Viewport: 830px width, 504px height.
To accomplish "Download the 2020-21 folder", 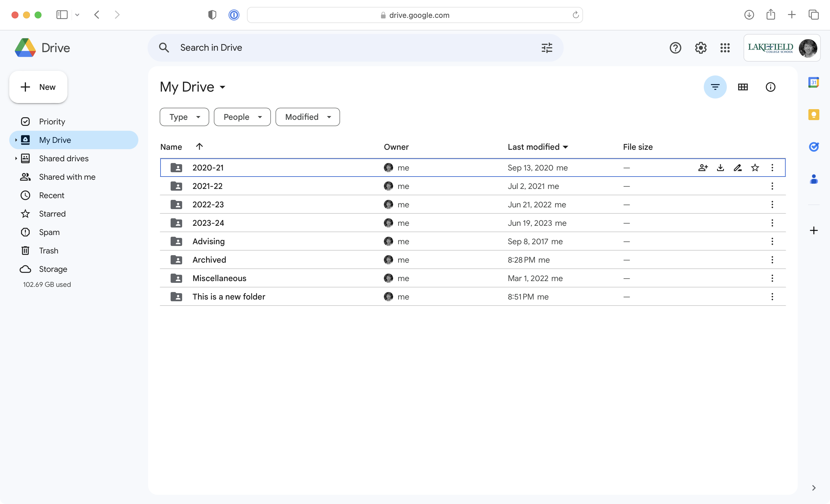I will (x=720, y=167).
